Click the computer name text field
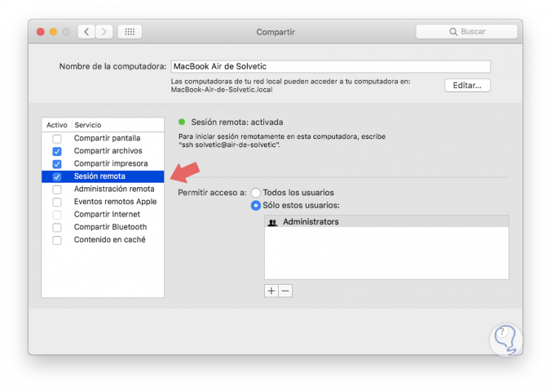551x392 pixels. click(330, 67)
